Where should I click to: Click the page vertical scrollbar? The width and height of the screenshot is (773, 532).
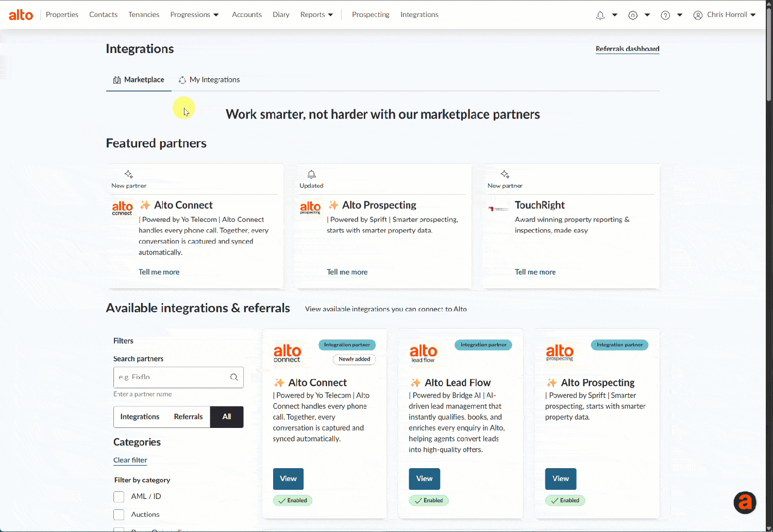(x=769, y=54)
